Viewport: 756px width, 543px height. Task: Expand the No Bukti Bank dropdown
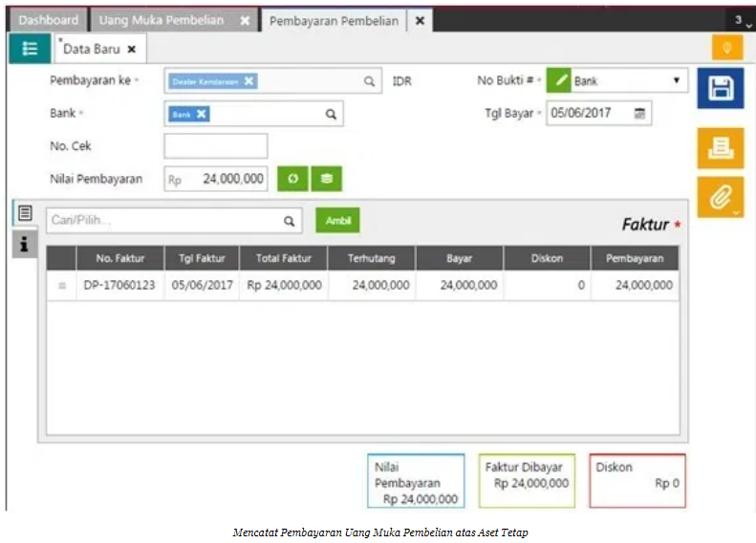pyautogui.click(x=677, y=81)
